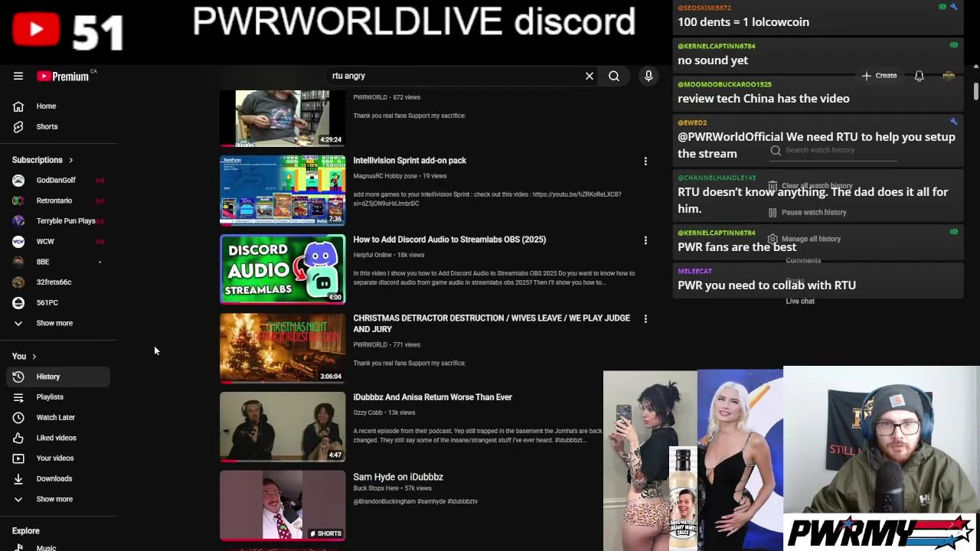Open notifications bell
The height and width of the screenshot is (551, 980).
[919, 76]
